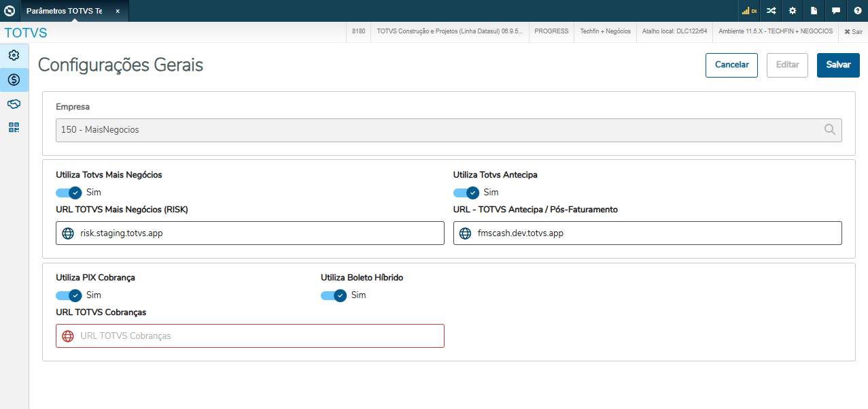Image resolution: width=868 pixels, height=409 pixels.
Task: Toggle Utiliza Totvs Mais Negócios switch
Action: point(69,193)
